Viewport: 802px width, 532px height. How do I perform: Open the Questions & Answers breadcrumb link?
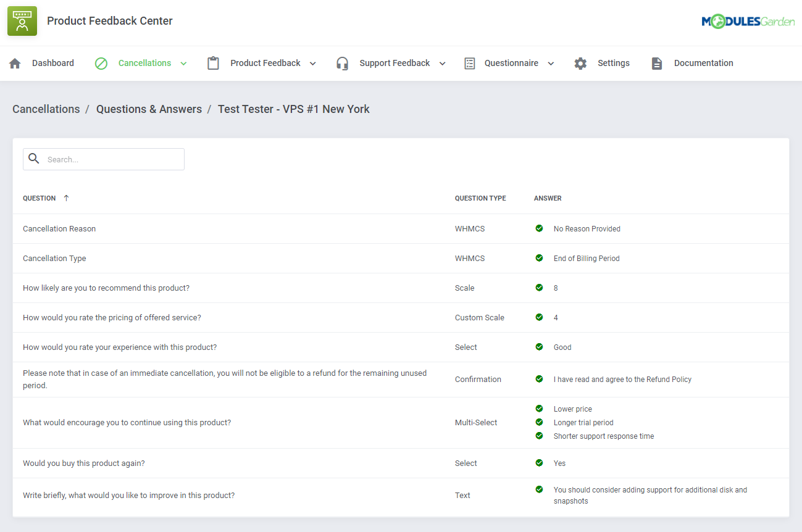[149, 109]
